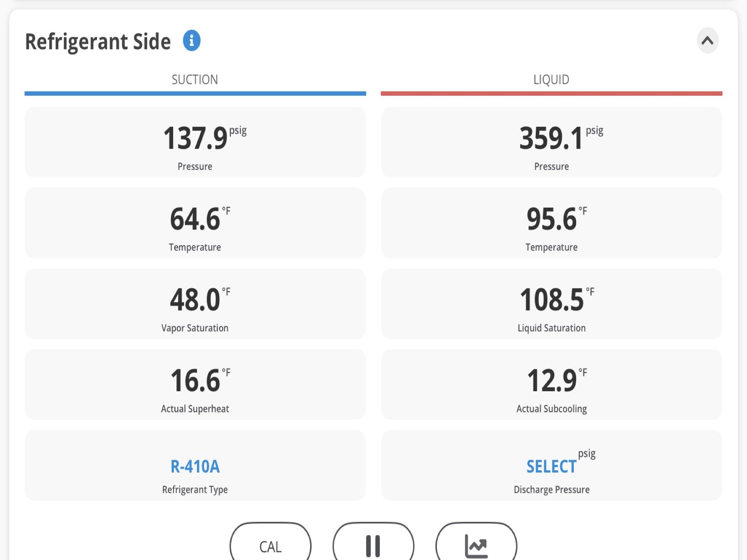Open the Vapor Saturation 48.0°F tile
Screen dimensions: 747x560
coord(195,304)
